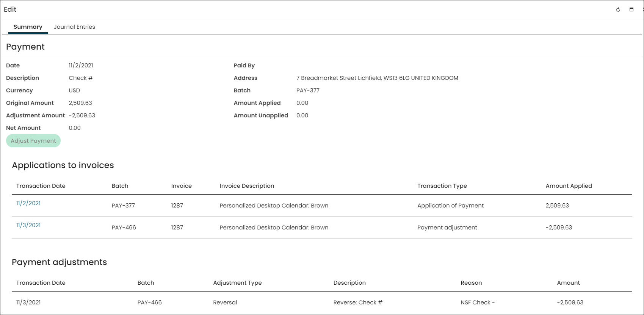Select the Summary tab
Image resolution: width=644 pixels, height=315 pixels.
point(28,27)
